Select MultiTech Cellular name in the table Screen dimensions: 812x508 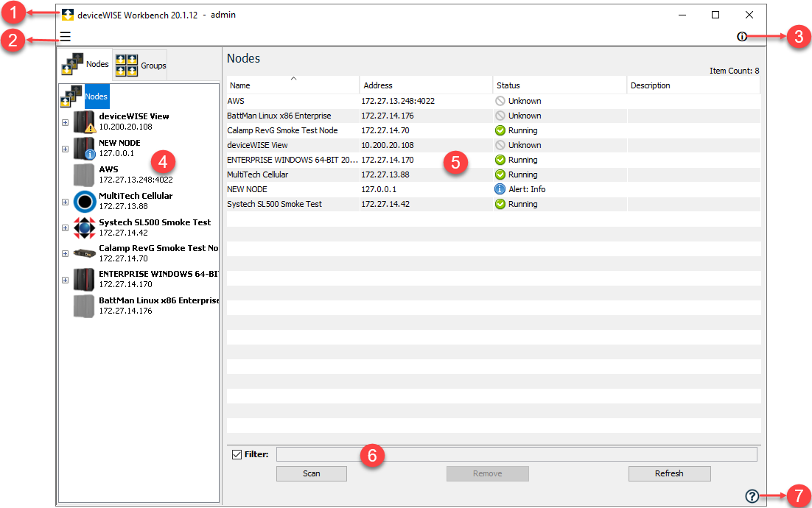coord(258,174)
